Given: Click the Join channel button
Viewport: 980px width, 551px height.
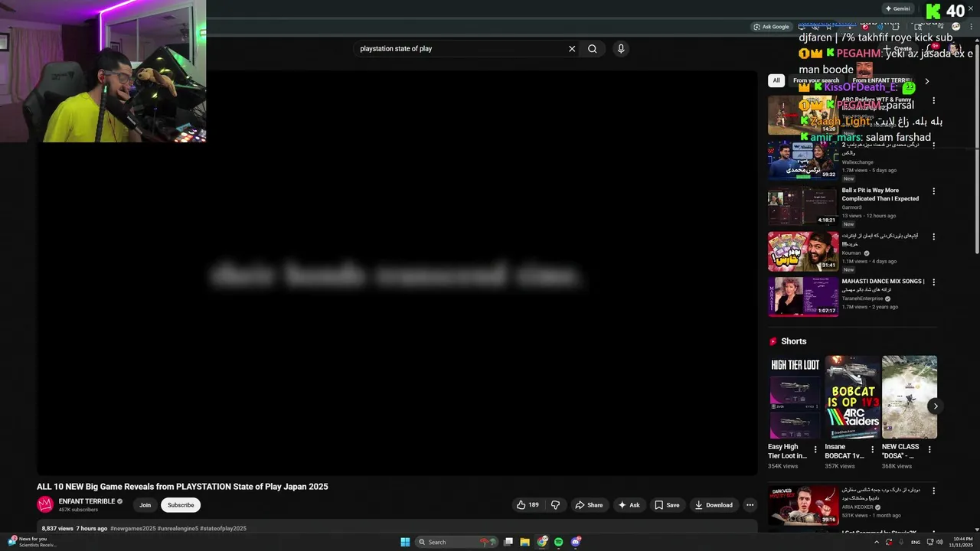Looking at the screenshot, I should (145, 505).
